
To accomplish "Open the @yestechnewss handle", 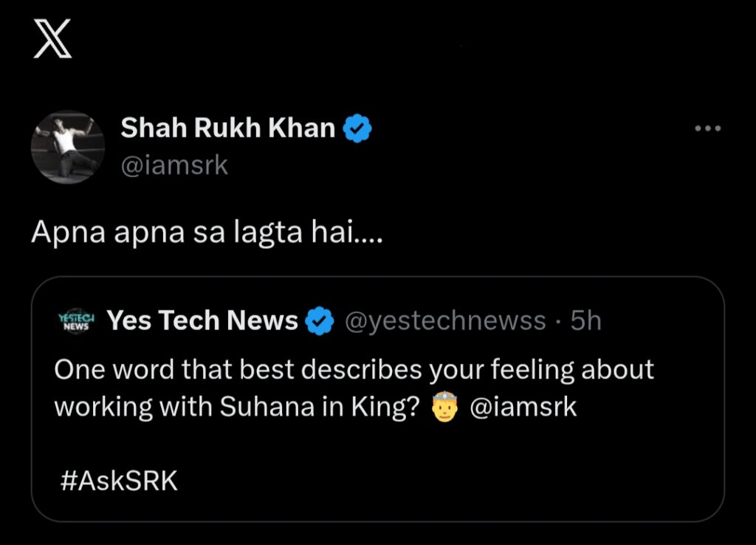I will pos(445,321).
